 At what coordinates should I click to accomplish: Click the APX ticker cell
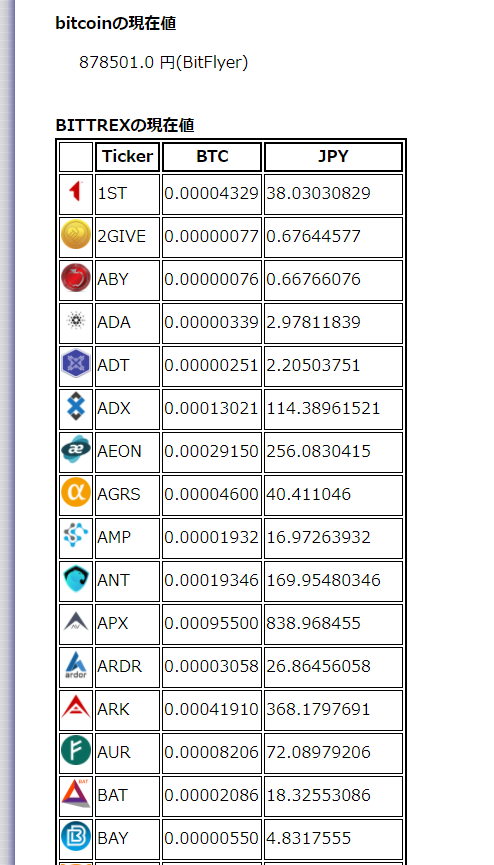[x=128, y=624]
